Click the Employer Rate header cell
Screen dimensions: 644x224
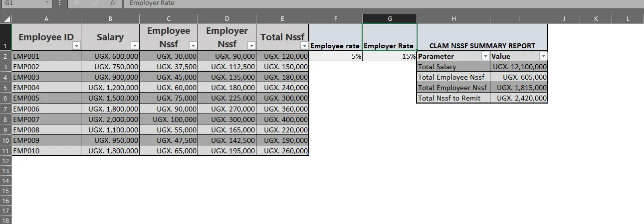coord(390,37)
